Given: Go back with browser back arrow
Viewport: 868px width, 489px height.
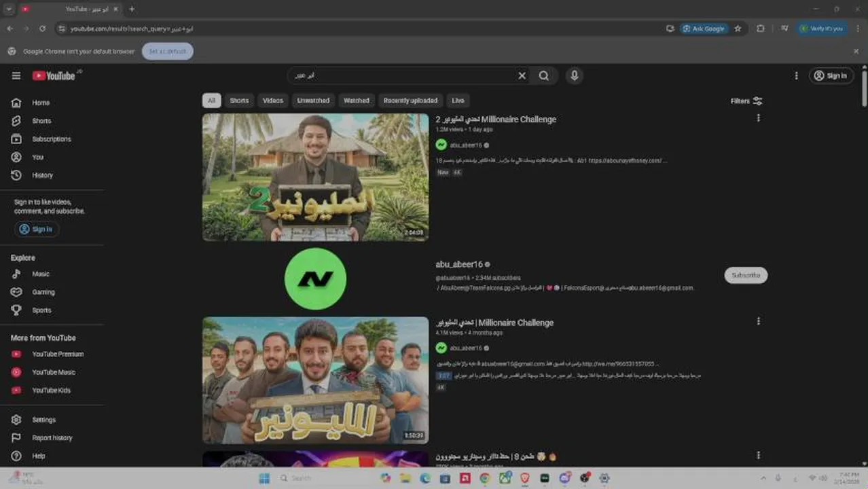Looking at the screenshot, I should [x=10, y=29].
